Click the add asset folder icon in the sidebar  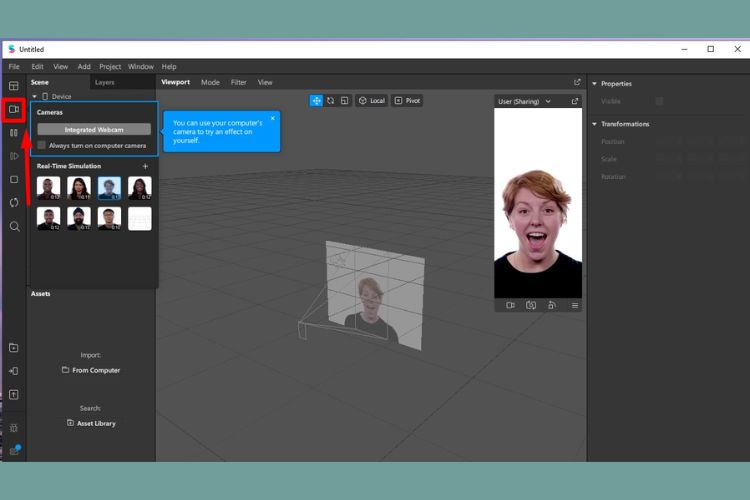tap(14, 348)
